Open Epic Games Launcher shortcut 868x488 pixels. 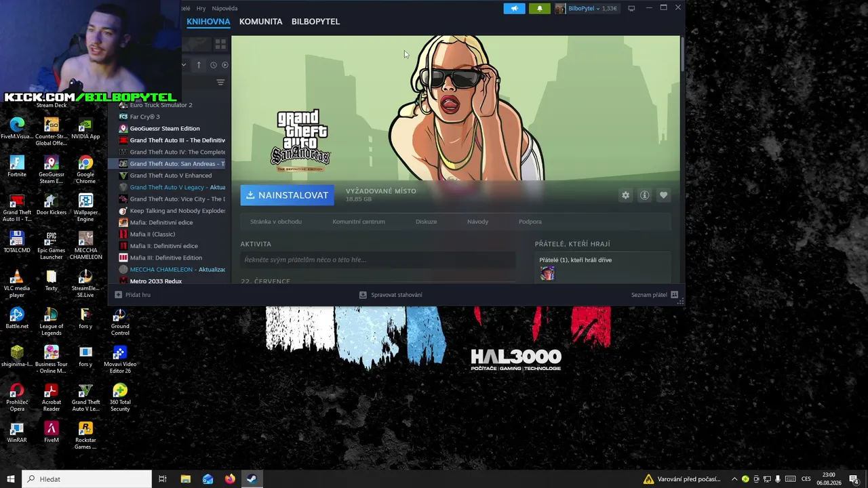click(51, 246)
